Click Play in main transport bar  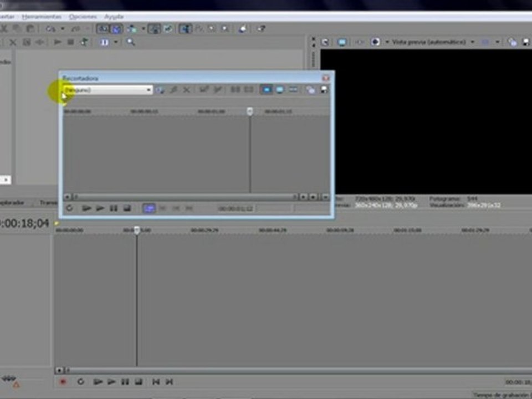click(x=111, y=382)
